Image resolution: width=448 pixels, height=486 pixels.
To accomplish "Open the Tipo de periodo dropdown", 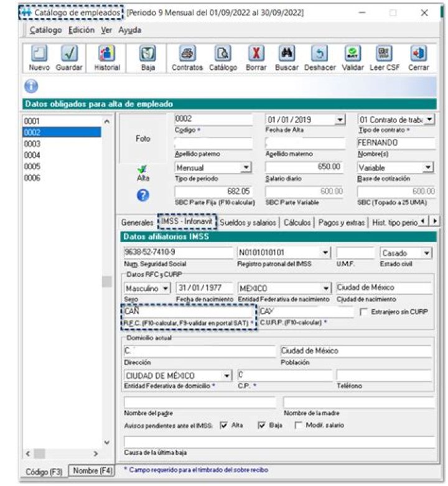I will pyautogui.click(x=246, y=167).
